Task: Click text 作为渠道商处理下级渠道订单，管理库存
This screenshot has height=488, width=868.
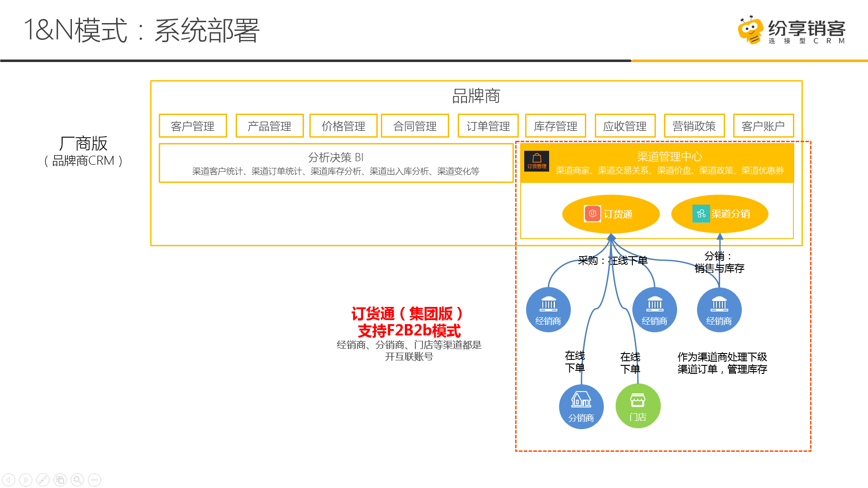Action: click(722, 363)
